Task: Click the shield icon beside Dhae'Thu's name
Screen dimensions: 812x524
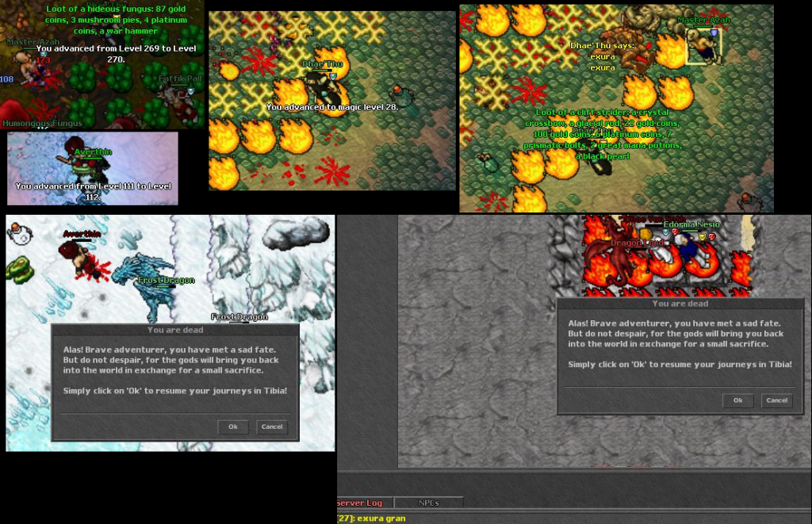Action: [333, 76]
